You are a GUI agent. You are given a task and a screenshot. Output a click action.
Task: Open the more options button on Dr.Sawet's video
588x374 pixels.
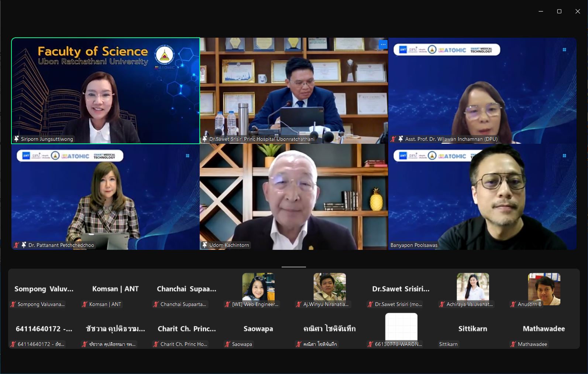coord(383,44)
